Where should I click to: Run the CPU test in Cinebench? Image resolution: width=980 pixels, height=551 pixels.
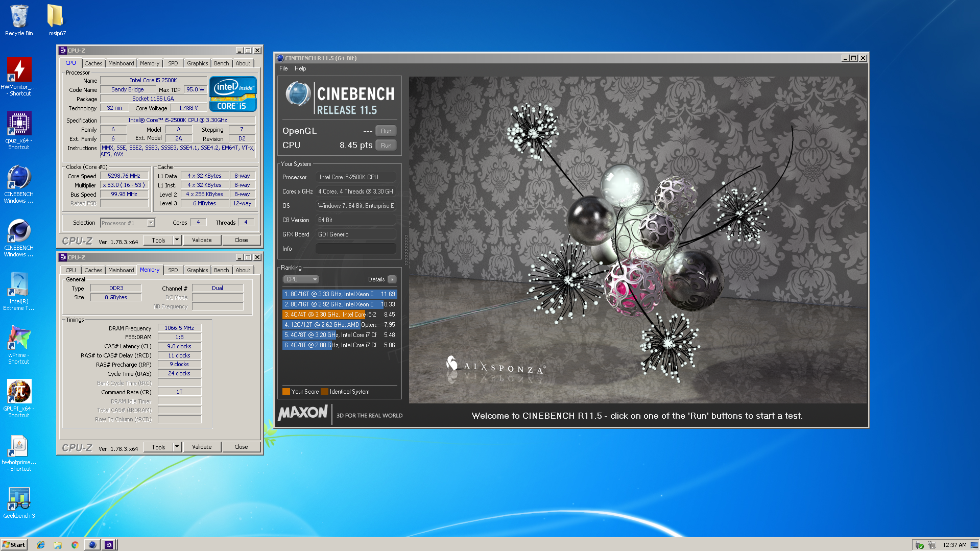tap(386, 146)
